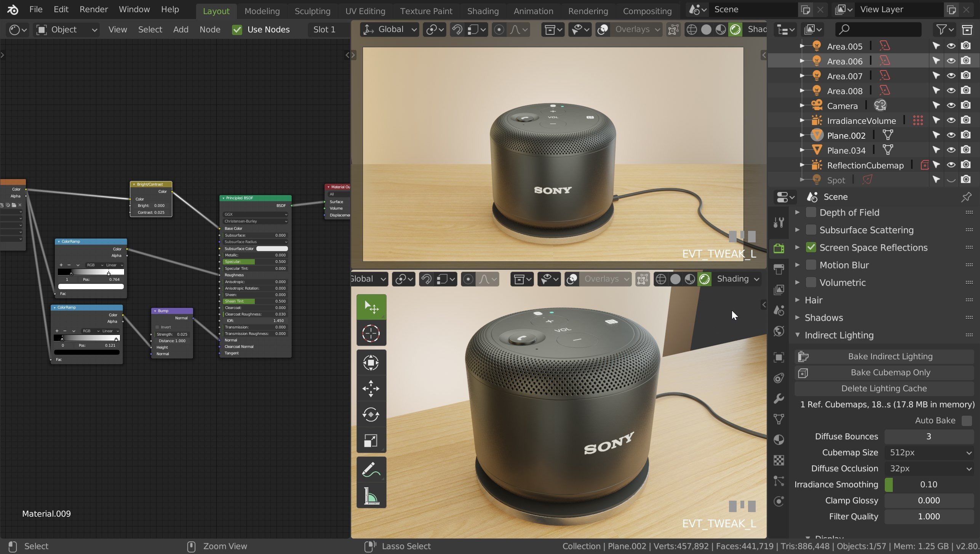Hide Camera using its eye icon
Screen dimensions: 980x554
pyautogui.click(x=951, y=106)
